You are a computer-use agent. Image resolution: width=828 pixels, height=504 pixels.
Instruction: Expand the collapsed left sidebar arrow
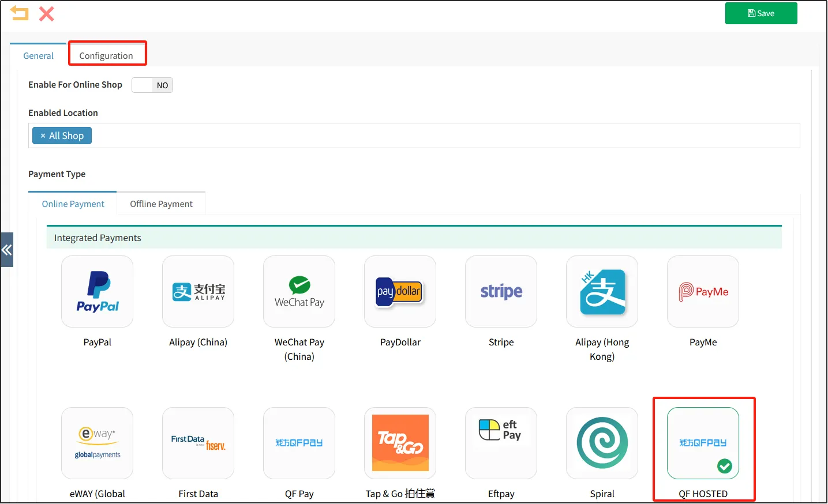7,250
